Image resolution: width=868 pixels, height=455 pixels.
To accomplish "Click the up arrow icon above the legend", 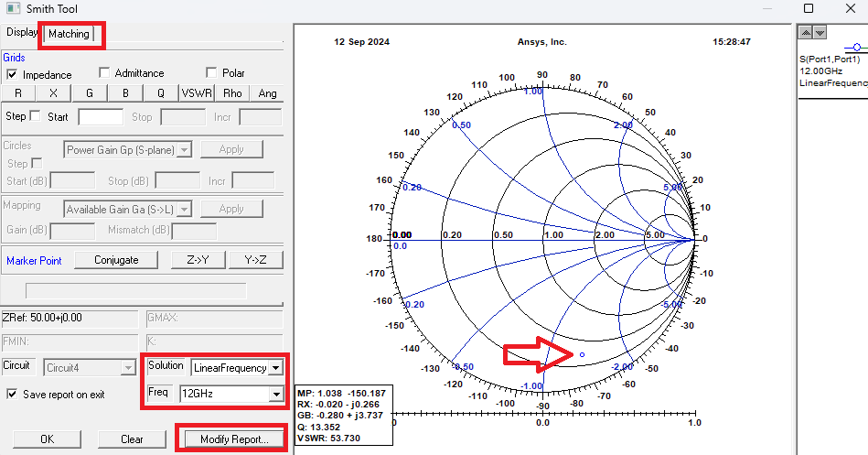I will (x=806, y=33).
